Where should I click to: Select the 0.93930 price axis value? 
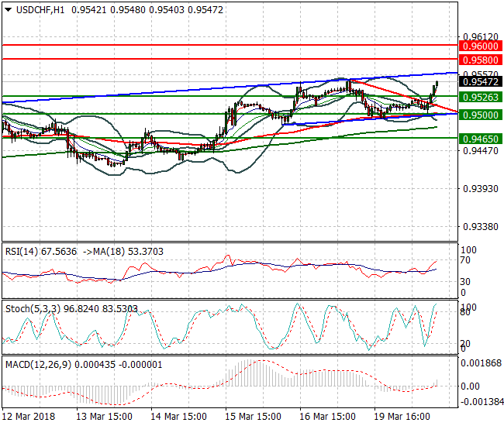[481, 189]
